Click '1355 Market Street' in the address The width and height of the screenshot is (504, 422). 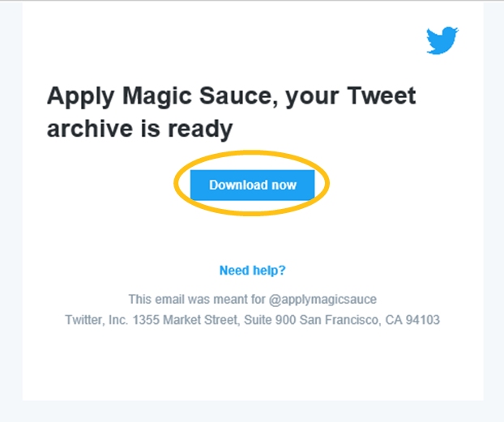[x=186, y=320]
